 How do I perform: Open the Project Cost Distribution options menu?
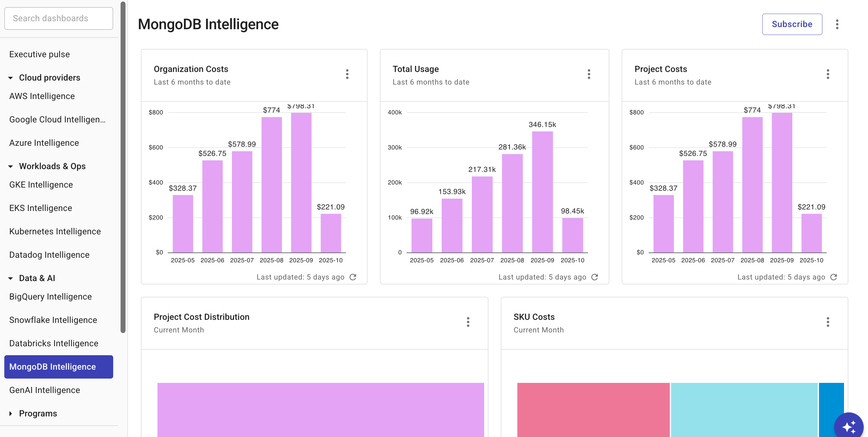coord(468,322)
